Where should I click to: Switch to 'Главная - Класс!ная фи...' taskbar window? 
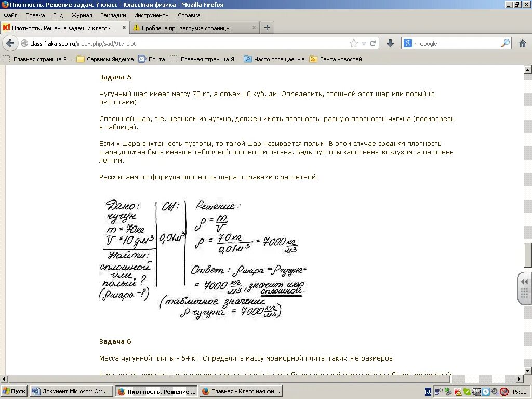click(241, 391)
